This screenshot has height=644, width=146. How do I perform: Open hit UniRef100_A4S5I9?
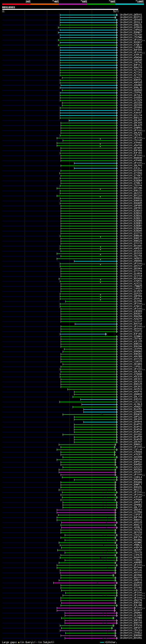[x=131, y=389]
